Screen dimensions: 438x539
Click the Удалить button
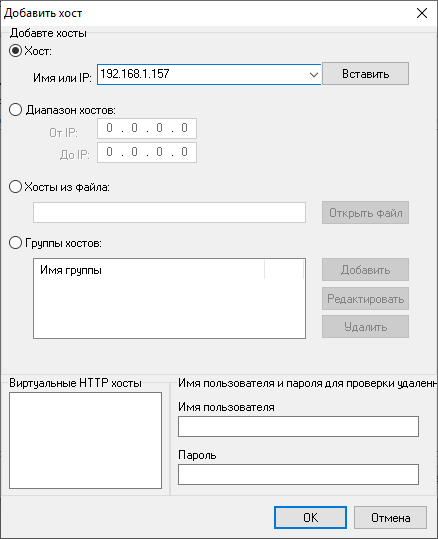coord(365,327)
